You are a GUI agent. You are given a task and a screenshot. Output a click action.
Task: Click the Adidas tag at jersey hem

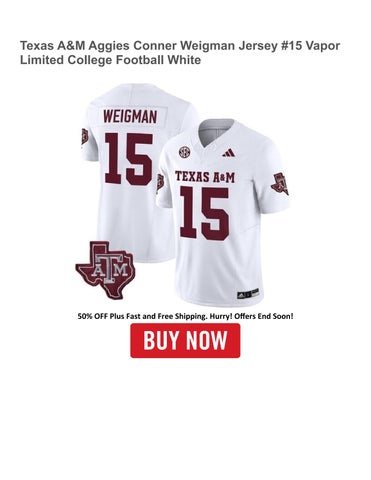[248, 293]
